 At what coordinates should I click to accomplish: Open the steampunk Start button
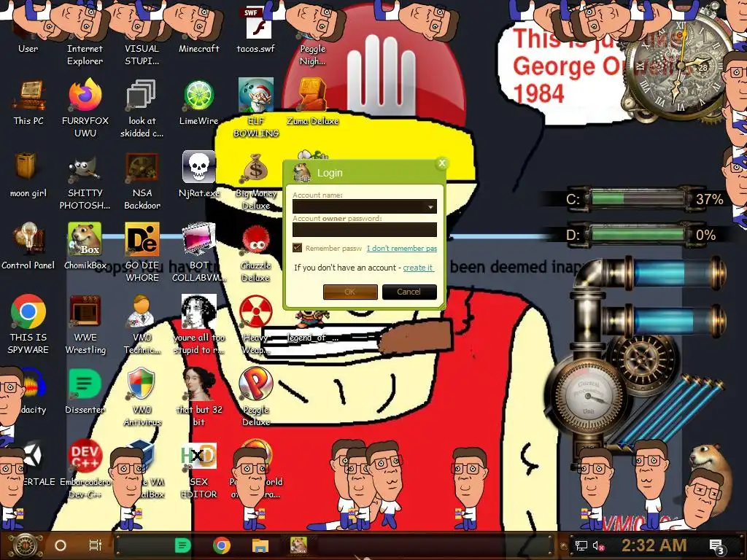pos(24,545)
